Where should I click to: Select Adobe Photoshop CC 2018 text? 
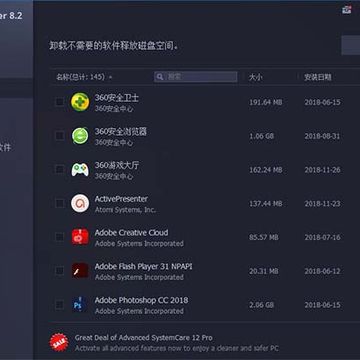pyautogui.click(x=141, y=300)
